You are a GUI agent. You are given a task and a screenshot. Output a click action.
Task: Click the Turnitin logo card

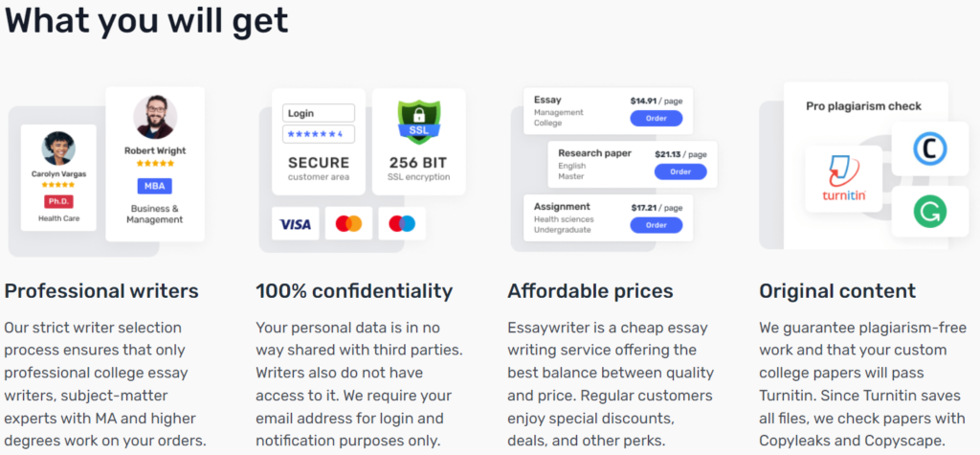coord(844,179)
